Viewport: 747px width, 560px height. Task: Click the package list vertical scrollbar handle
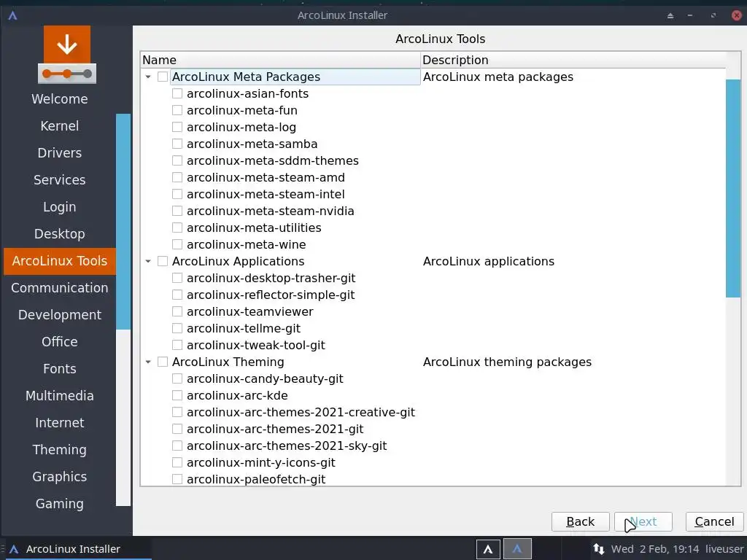(x=733, y=189)
